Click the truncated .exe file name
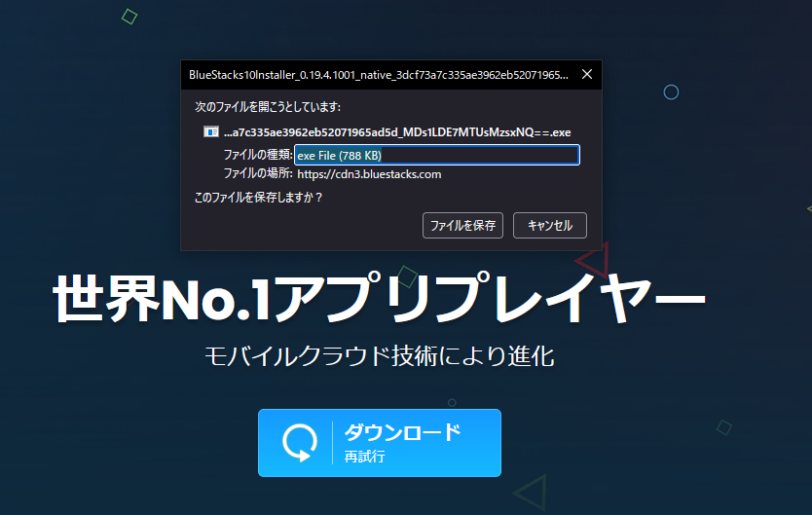The height and width of the screenshot is (515, 812). pos(396,131)
